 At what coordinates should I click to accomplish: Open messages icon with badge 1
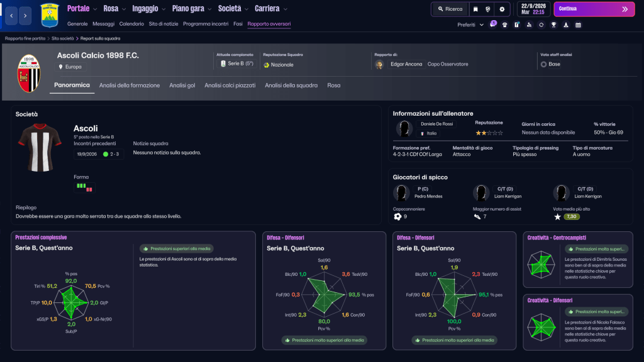pyautogui.click(x=493, y=25)
